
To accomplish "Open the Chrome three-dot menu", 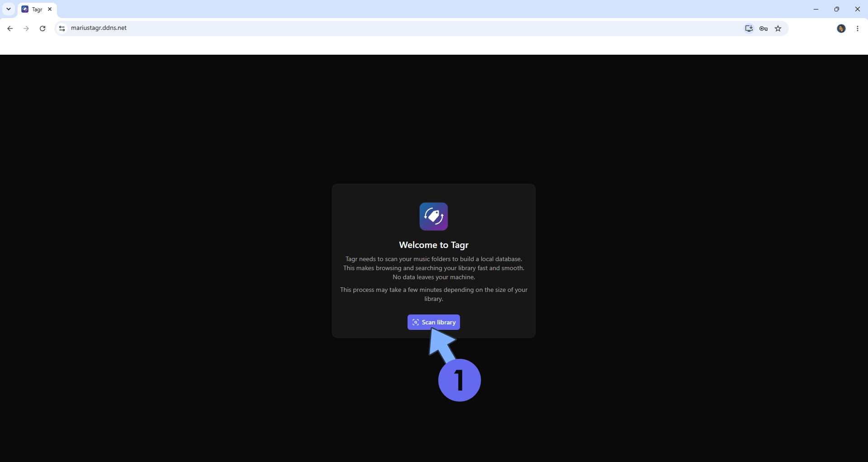I will [858, 29].
